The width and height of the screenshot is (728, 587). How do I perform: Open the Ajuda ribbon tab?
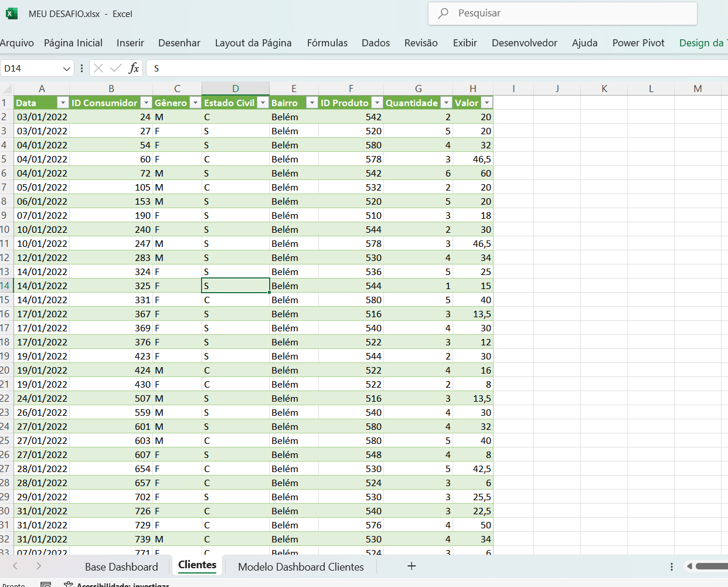point(585,43)
